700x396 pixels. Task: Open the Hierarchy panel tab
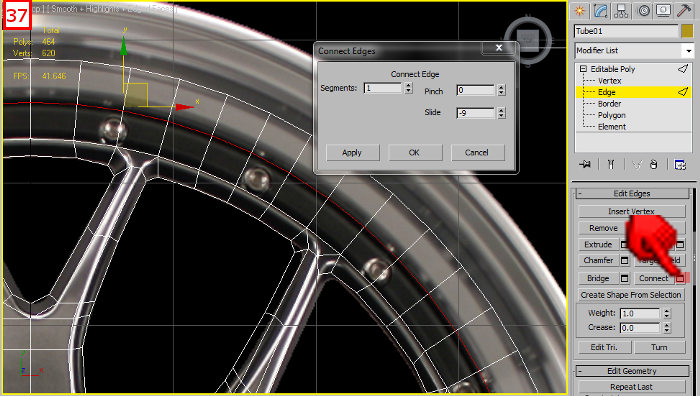[621, 11]
